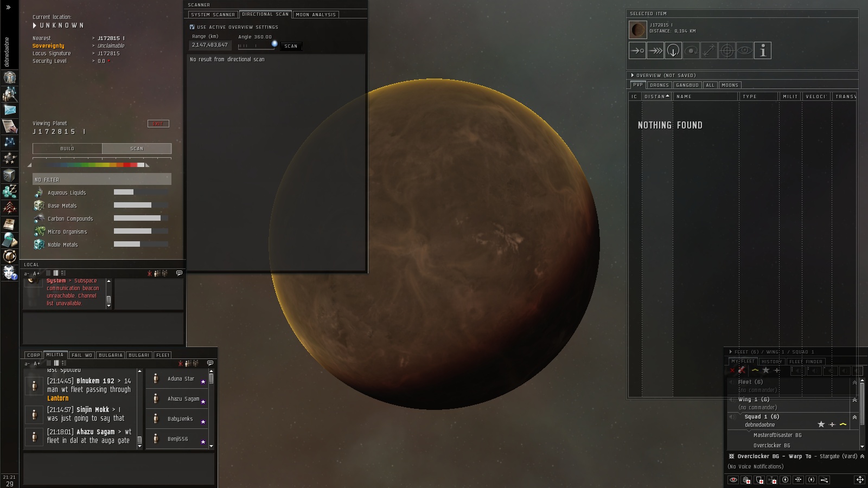Select Aduna Star in militia member list
868x488 pixels.
pyautogui.click(x=177, y=379)
